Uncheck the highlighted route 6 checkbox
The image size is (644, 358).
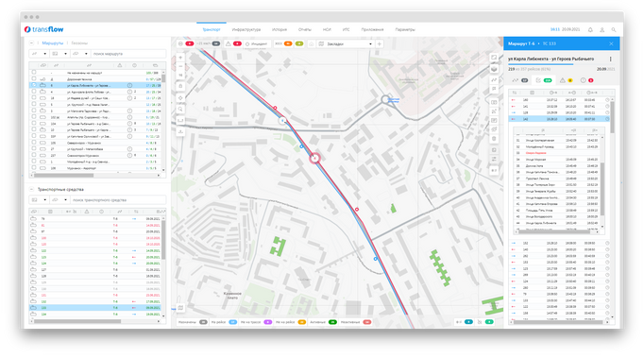[34, 85]
